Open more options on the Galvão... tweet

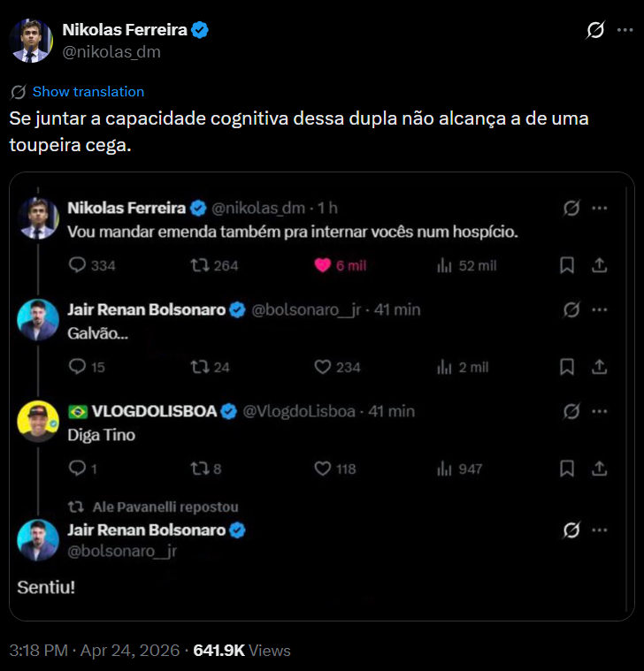599,310
